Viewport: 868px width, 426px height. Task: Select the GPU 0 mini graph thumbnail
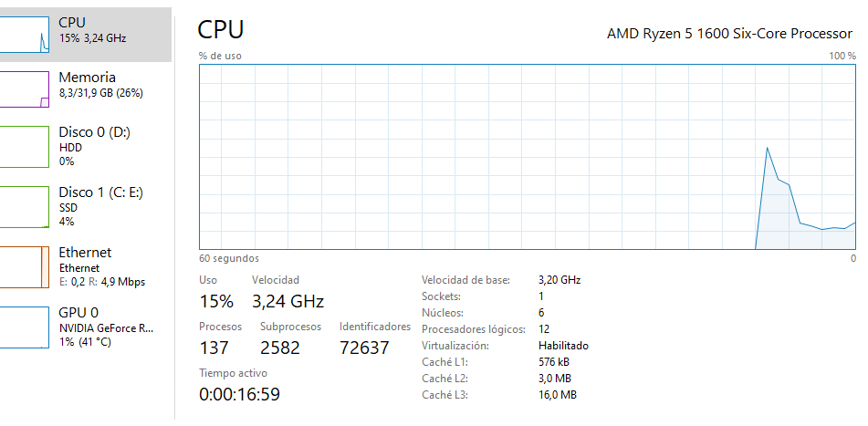pos(25,327)
